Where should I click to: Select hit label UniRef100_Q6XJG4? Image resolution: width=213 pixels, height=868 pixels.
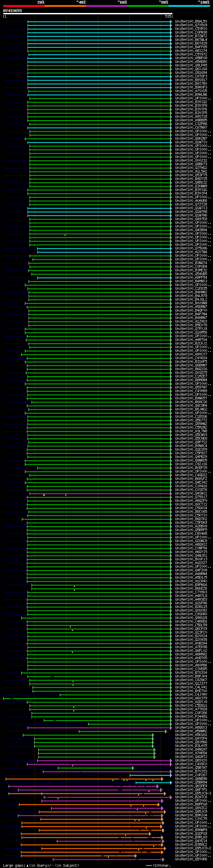[x=191, y=69]
